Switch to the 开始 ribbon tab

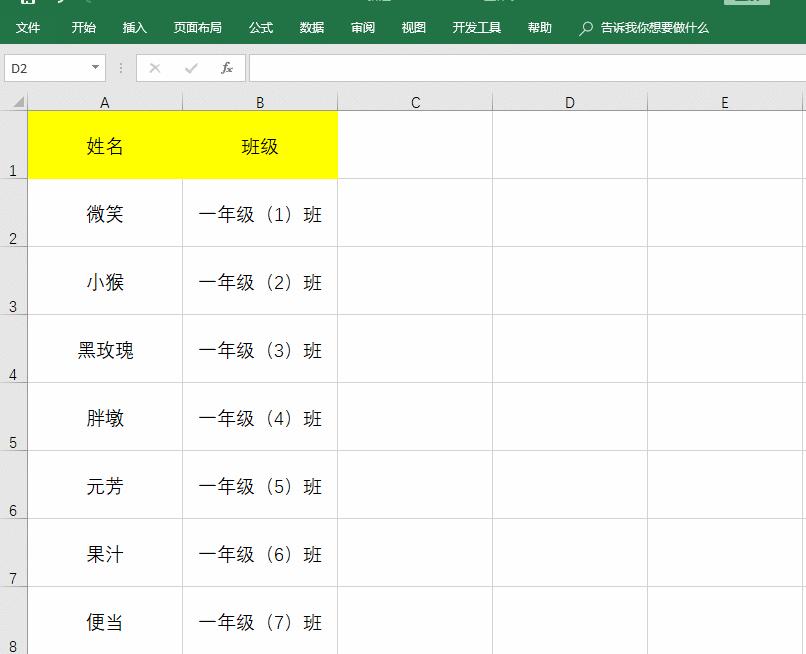(x=82, y=28)
